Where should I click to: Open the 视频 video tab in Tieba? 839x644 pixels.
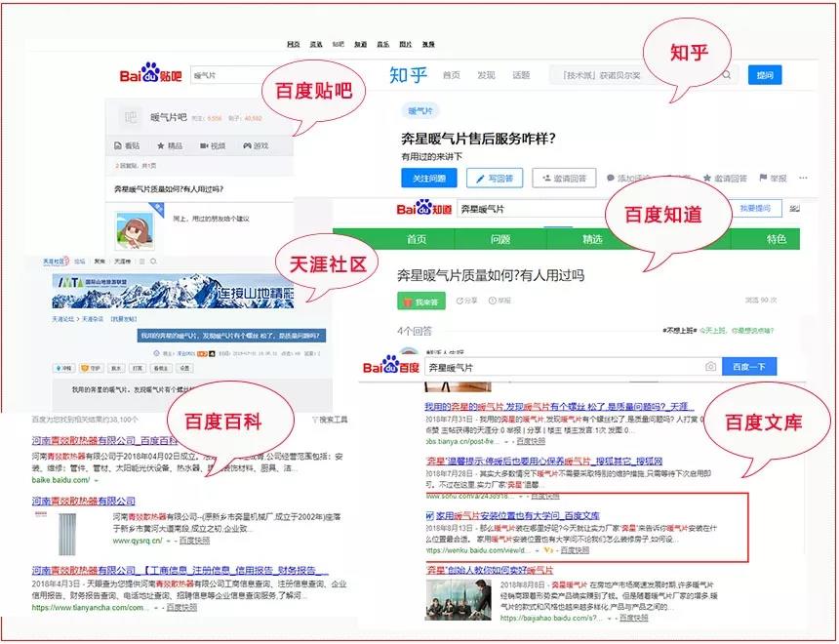pos(213,145)
